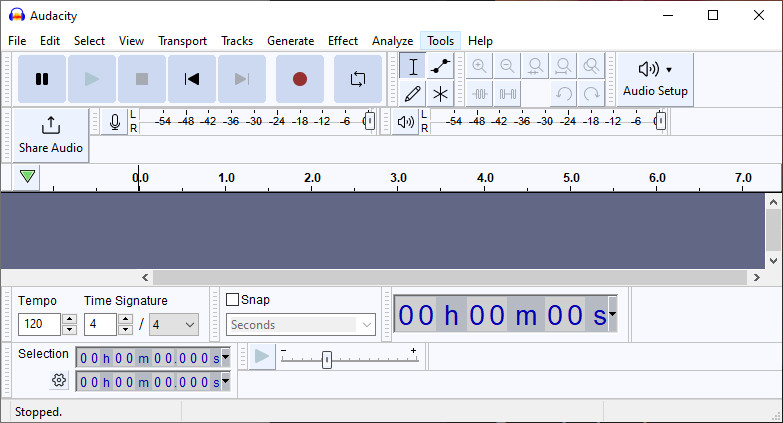Click horizontal scrollbar right arrow
Screen dimensions: 783x423
757,277
